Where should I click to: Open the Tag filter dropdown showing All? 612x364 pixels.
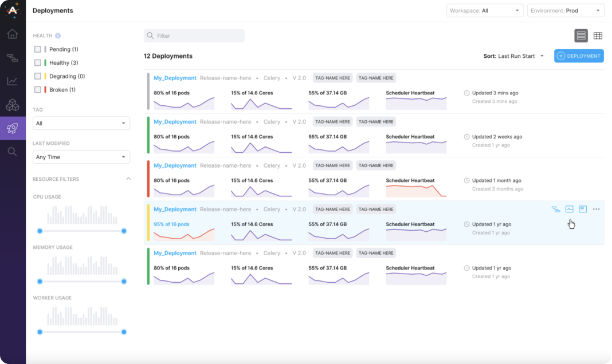click(x=81, y=123)
